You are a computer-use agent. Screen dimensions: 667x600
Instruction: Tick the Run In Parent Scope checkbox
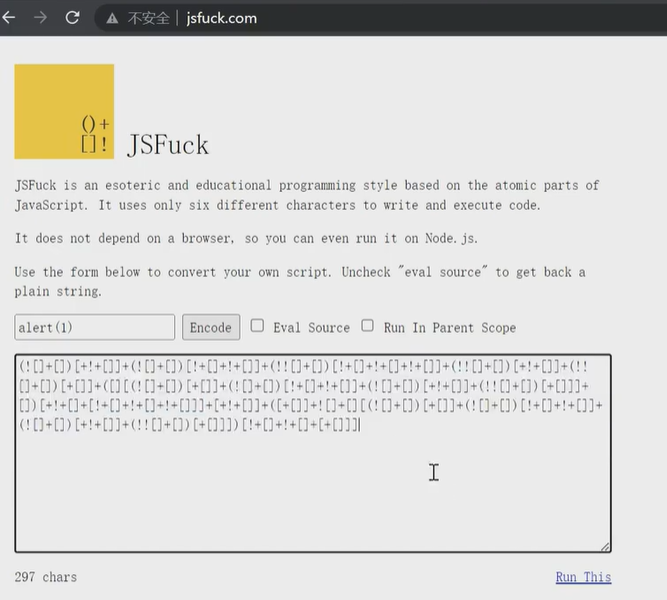click(x=368, y=326)
